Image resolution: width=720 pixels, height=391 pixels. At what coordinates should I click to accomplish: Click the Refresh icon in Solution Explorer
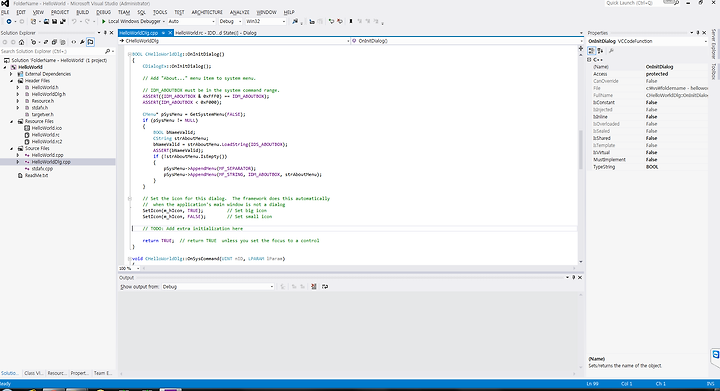coord(46,42)
